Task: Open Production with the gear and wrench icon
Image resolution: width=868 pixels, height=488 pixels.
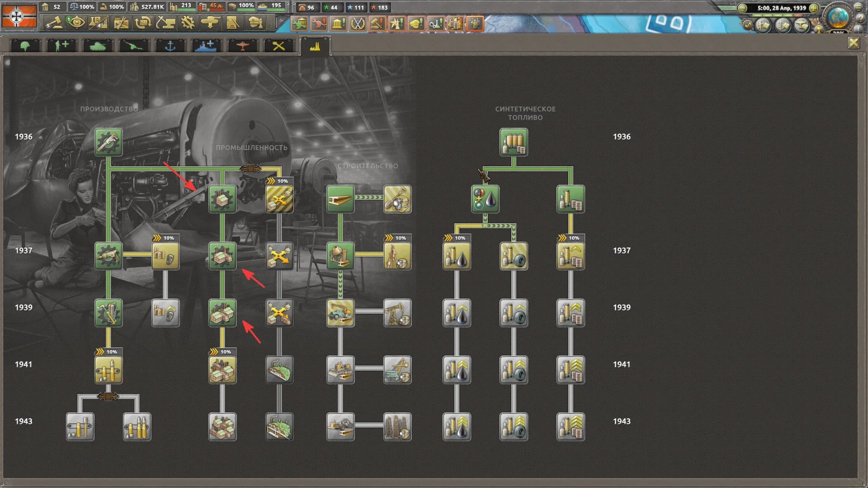Action: 188,23
